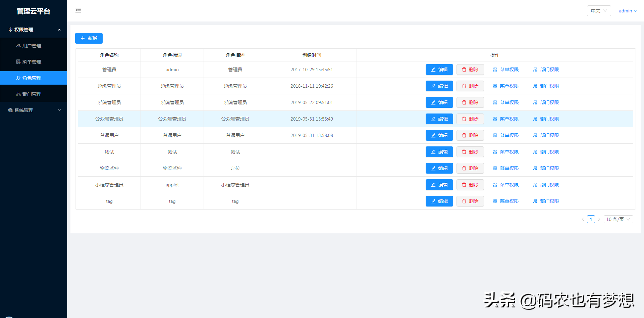
Task: Collapse the sidebar with the fold icon
Action: click(78, 10)
